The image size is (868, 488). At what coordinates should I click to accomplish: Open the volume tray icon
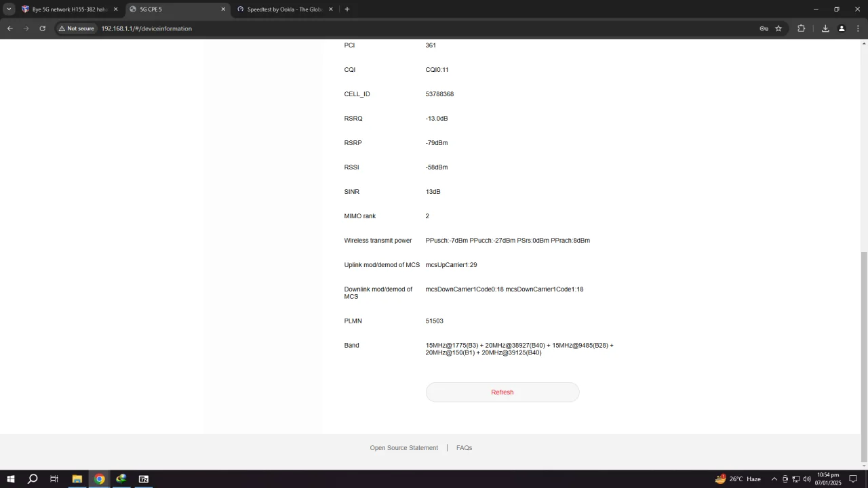point(807,479)
